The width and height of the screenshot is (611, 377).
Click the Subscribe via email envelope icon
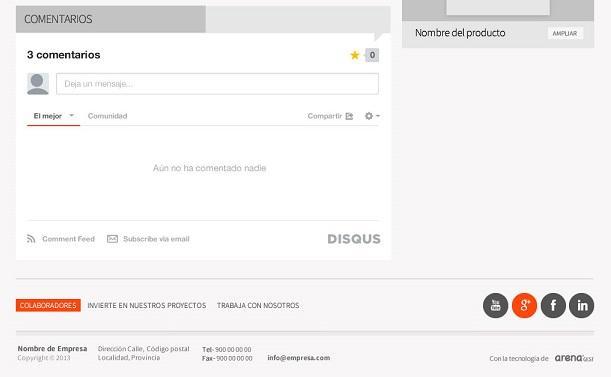pos(112,239)
